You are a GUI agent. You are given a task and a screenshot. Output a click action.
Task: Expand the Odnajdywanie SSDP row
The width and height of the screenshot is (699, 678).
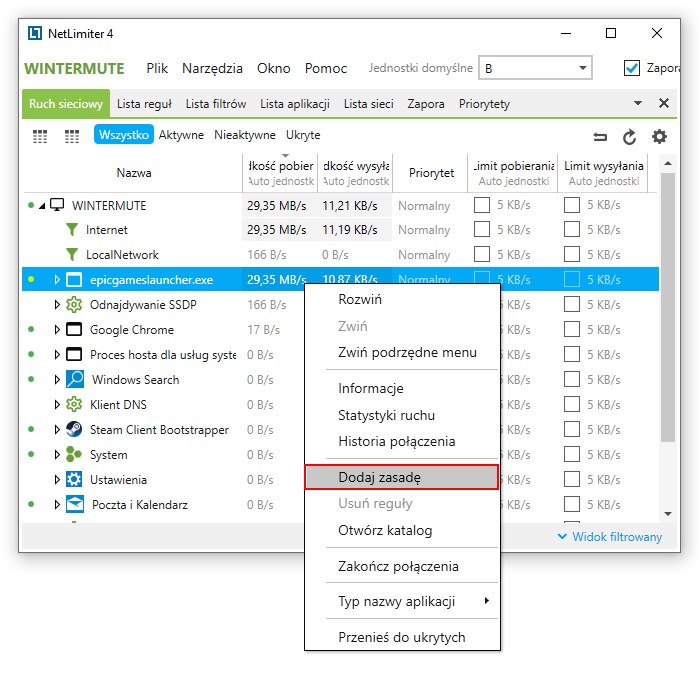pyautogui.click(x=57, y=304)
